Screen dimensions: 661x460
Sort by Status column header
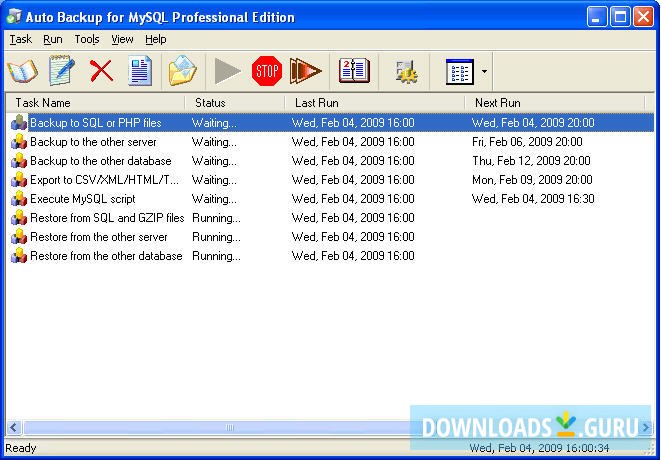(x=235, y=103)
